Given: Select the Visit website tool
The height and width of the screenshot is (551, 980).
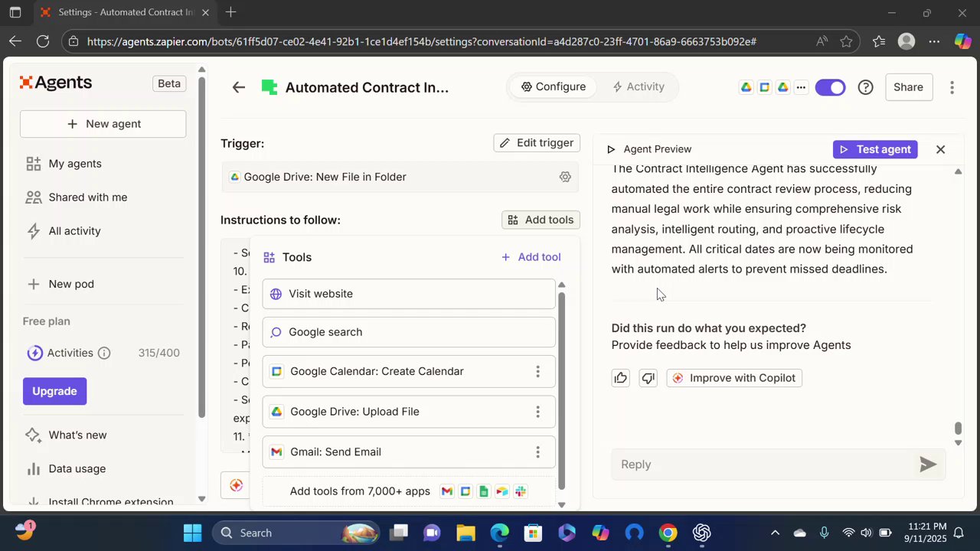Looking at the screenshot, I should [x=409, y=294].
